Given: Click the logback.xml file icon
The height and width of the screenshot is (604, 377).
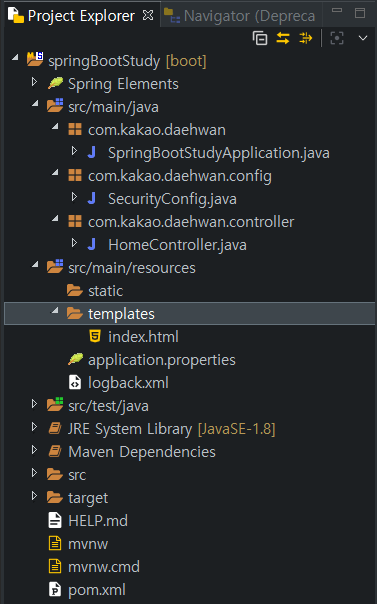Looking at the screenshot, I should [75, 383].
